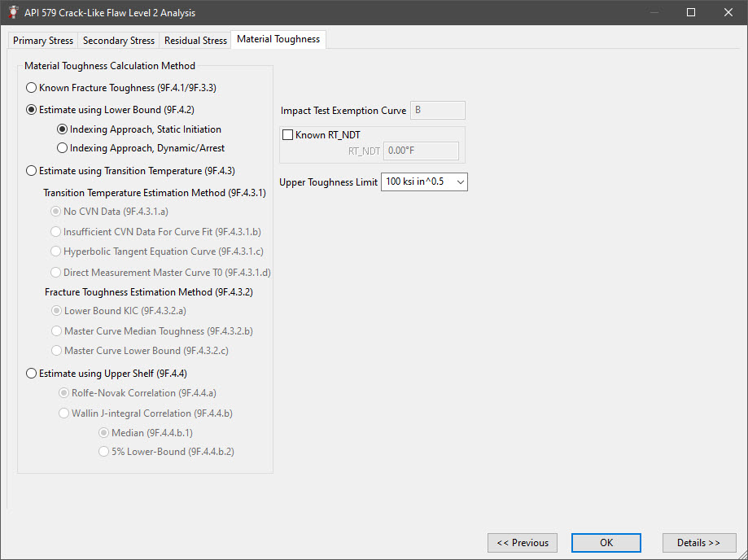Switch to the Primary Stress tab
This screenshot has width=748, height=560.
pos(43,41)
